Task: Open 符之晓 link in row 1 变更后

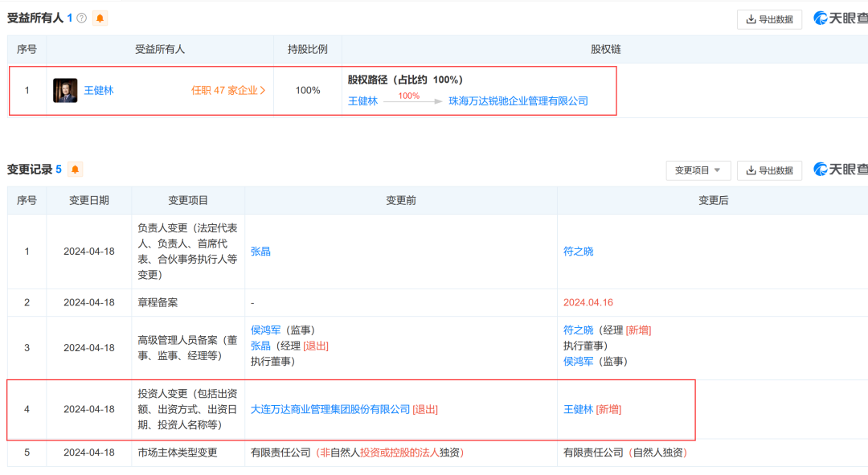Action: click(578, 252)
